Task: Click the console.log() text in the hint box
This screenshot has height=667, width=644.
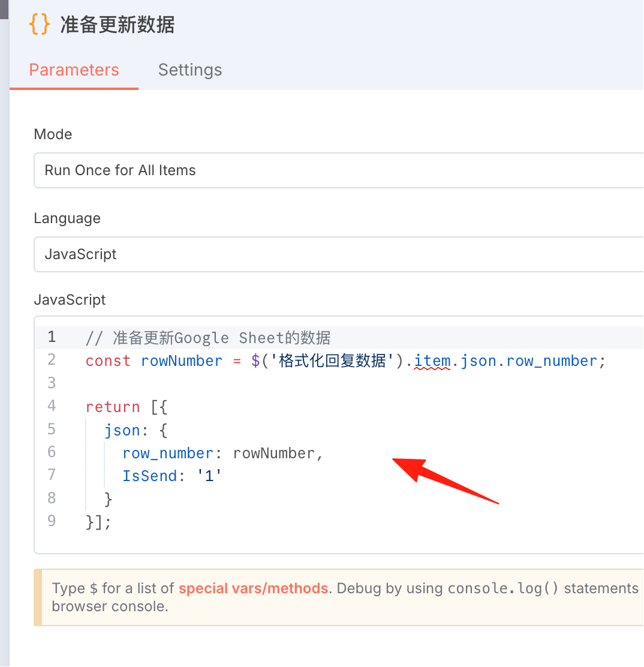Action: coord(502,588)
